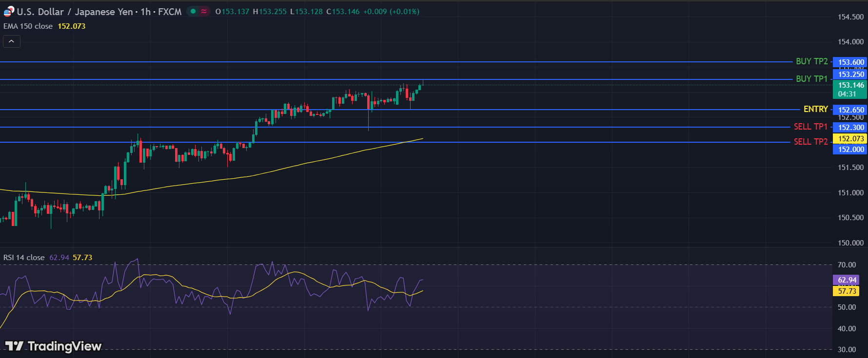
Task: Click the SELL TP2 line label
Action: pos(810,142)
